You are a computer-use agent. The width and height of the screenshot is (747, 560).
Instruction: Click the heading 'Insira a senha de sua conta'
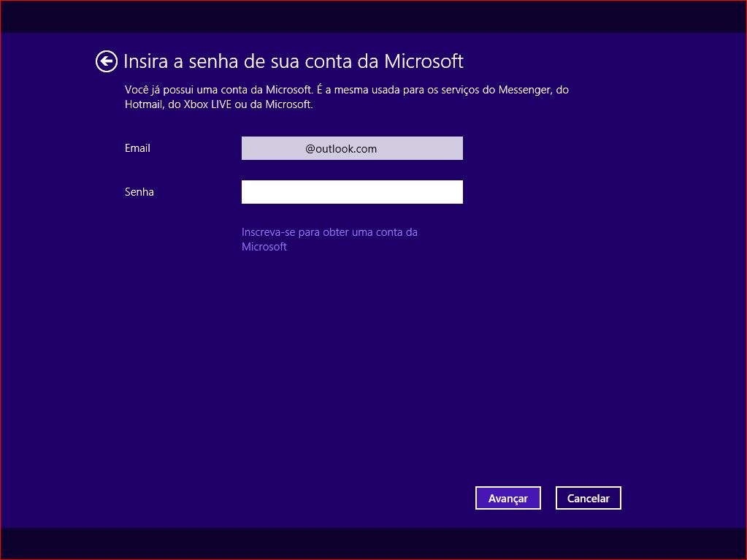pos(251,61)
